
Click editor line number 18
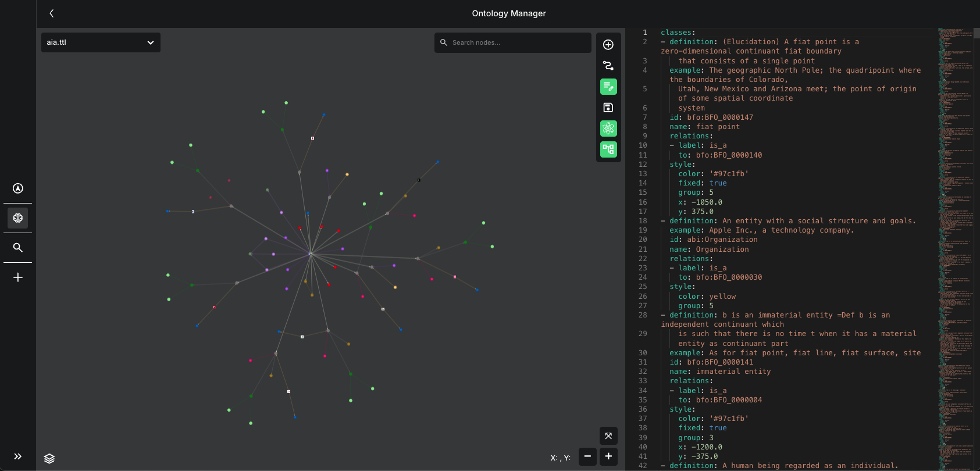coord(643,221)
